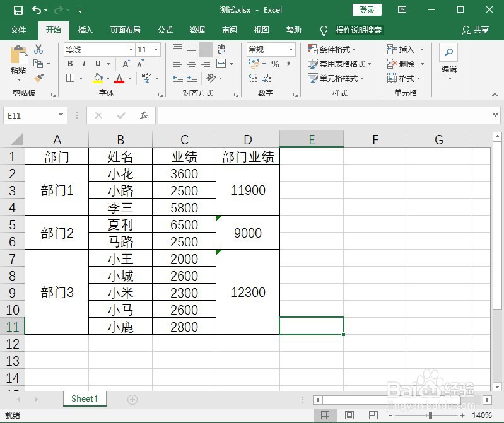Screen dimensions: 504x423
Task: Click the 登录 sign-in button
Action: (x=367, y=9)
